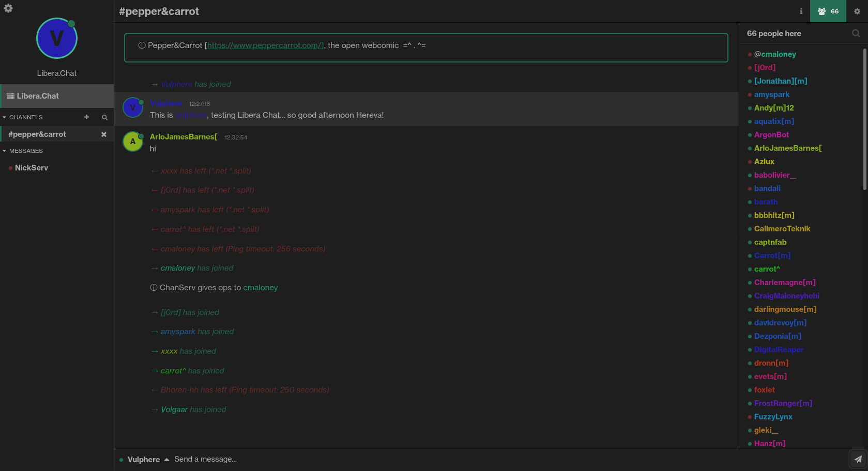Viewport: 868px width, 471px height.
Task: Open NickServ private messages
Action: (x=32, y=168)
